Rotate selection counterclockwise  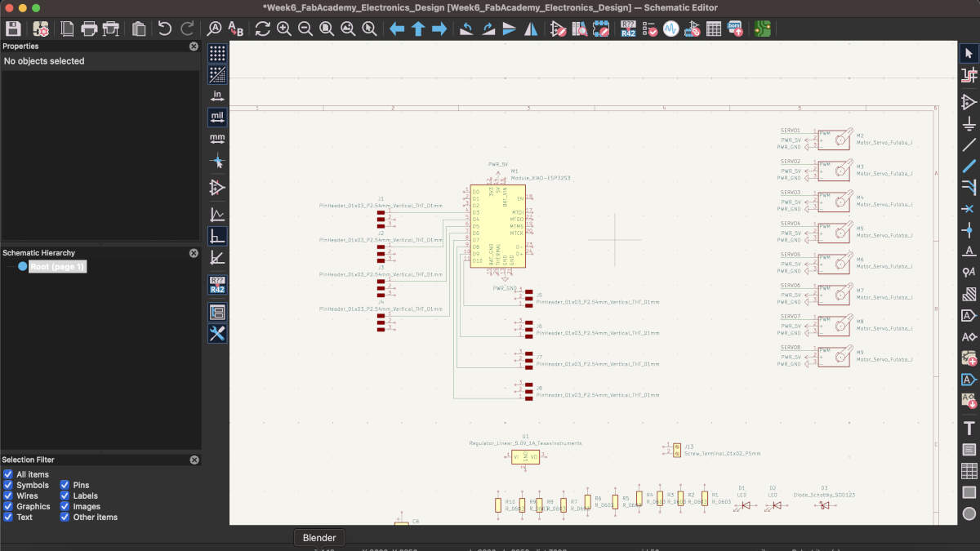point(466,29)
